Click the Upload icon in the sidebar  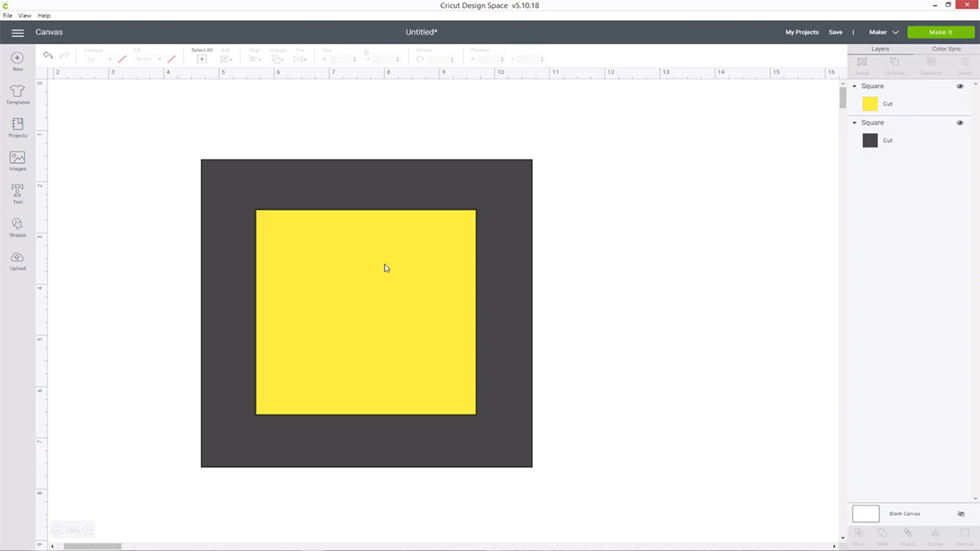17,261
